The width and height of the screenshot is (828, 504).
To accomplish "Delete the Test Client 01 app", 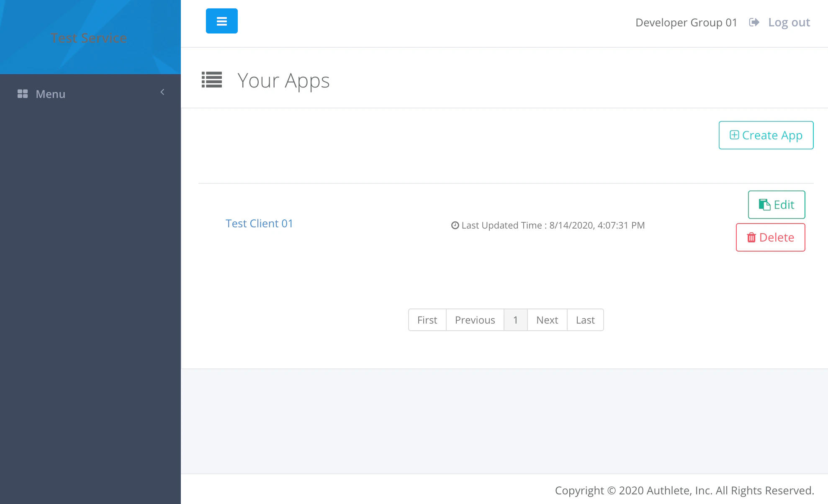I will 770,237.
